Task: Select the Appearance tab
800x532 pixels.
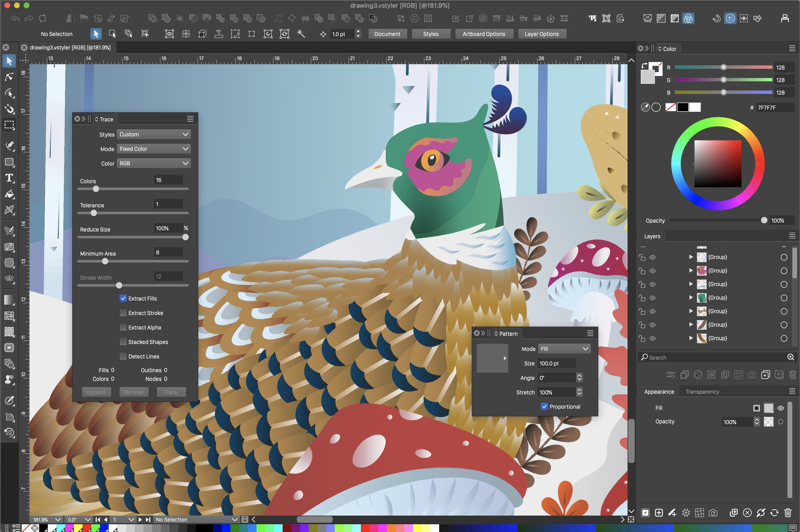Action: [659, 392]
